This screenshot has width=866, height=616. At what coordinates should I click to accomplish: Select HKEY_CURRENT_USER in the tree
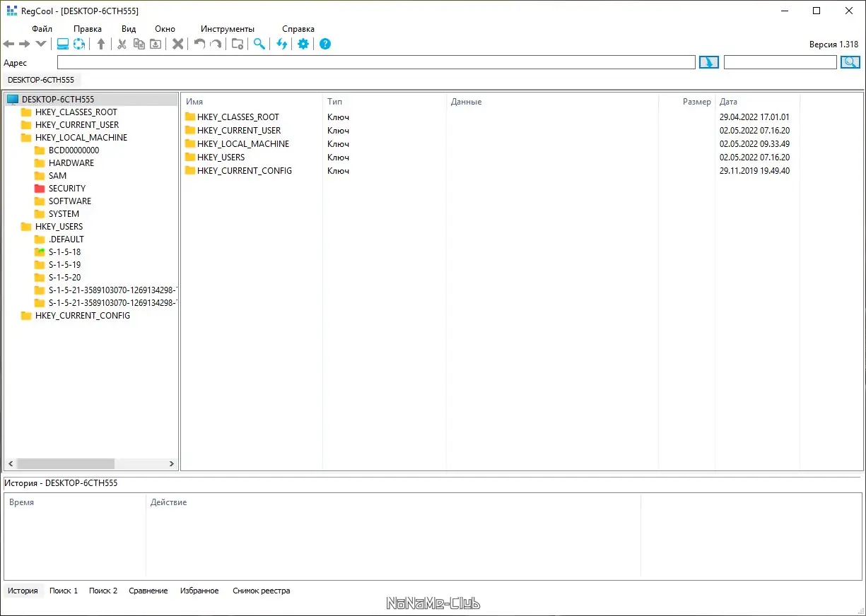pos(77,125)
